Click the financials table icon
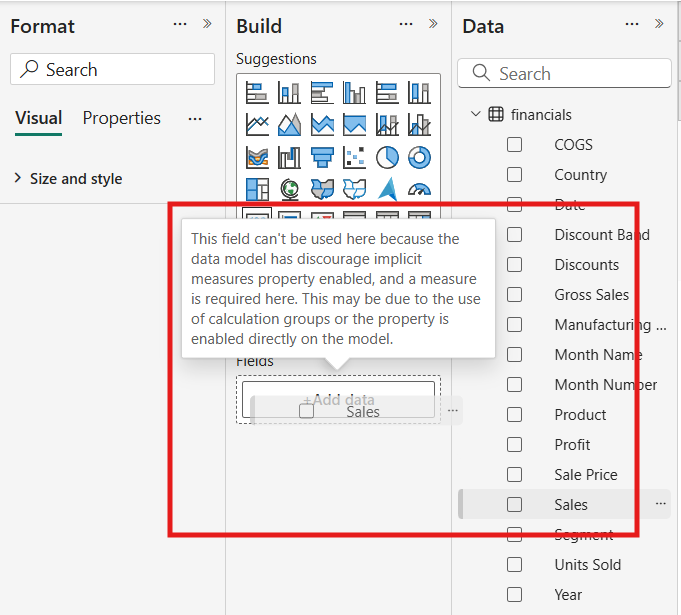The height and width of the screenshot is (615, 681). pyautogui.click(x=496, y=115)
